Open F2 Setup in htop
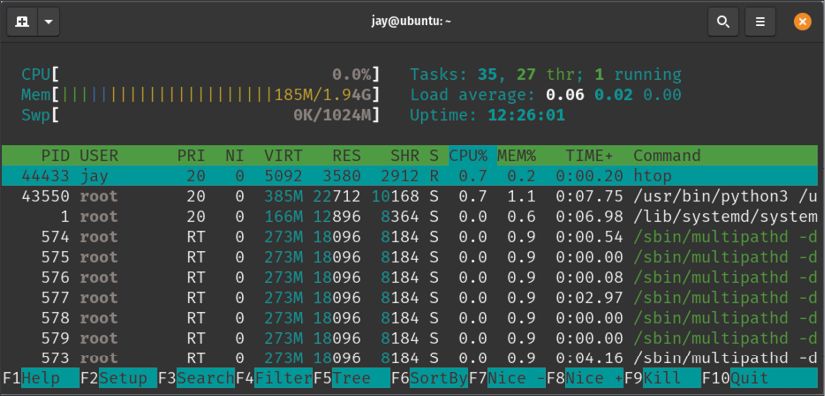 pyautogui.click(x=118, y=378)
